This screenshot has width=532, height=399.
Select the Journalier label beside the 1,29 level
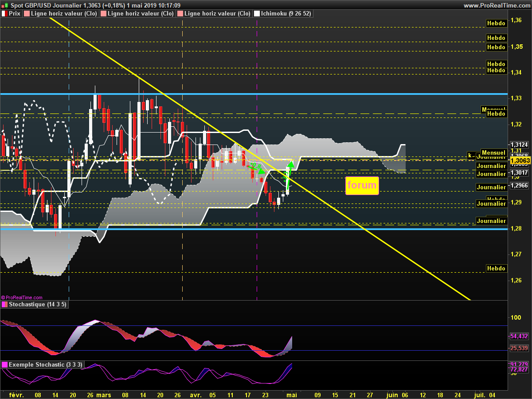[491, 204]
